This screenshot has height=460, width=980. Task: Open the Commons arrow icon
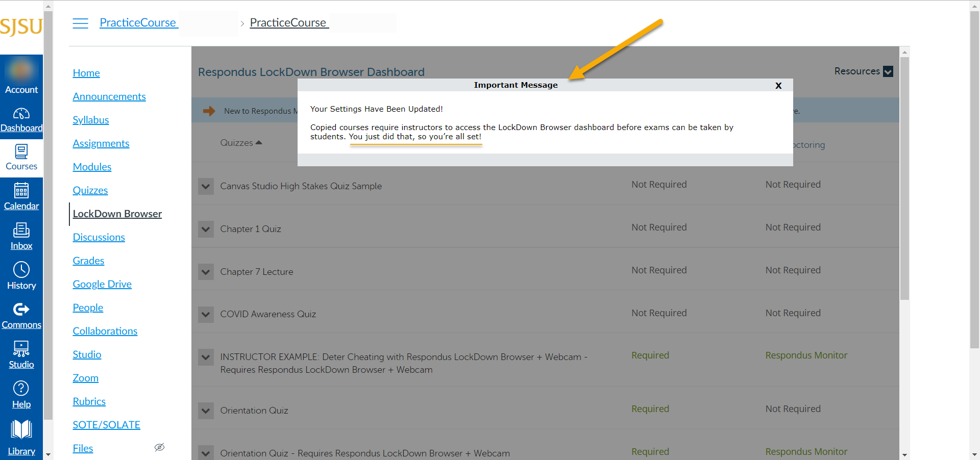click(x=21, y=309)
